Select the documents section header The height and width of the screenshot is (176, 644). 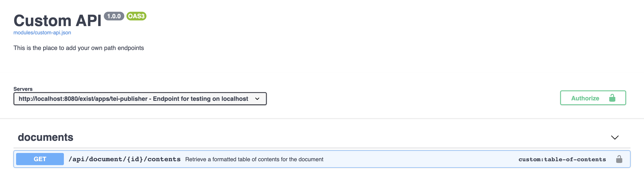pyautogui.click(x=45, y=137)
